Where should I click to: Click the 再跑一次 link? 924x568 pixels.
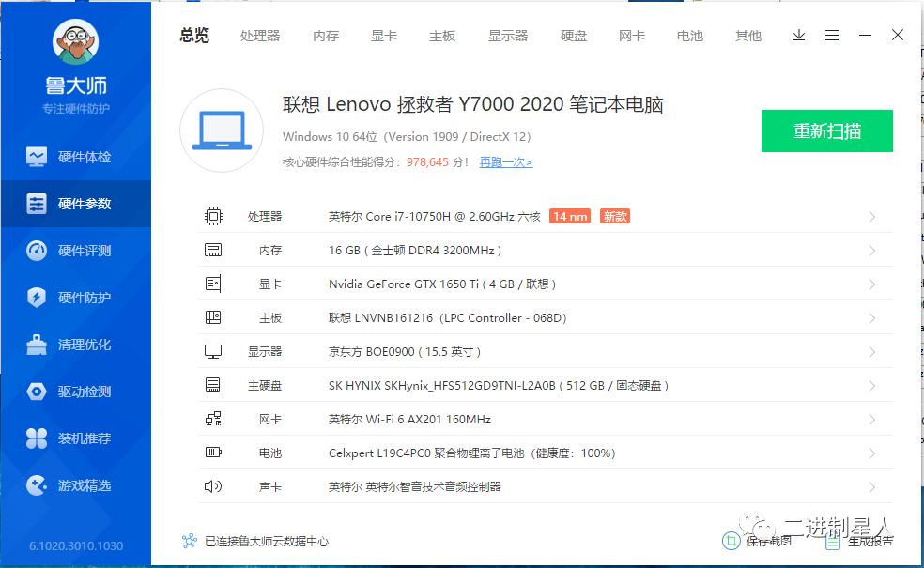(x=505, y=162)
